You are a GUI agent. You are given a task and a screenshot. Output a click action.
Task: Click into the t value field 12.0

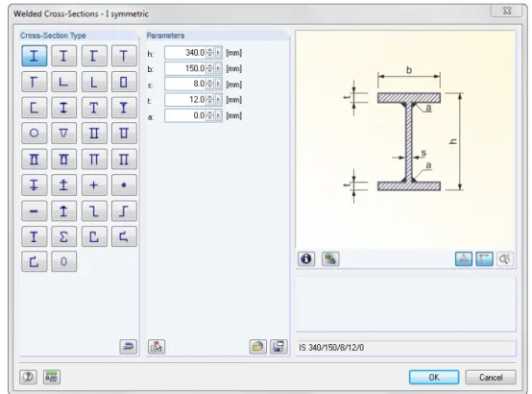185,100
